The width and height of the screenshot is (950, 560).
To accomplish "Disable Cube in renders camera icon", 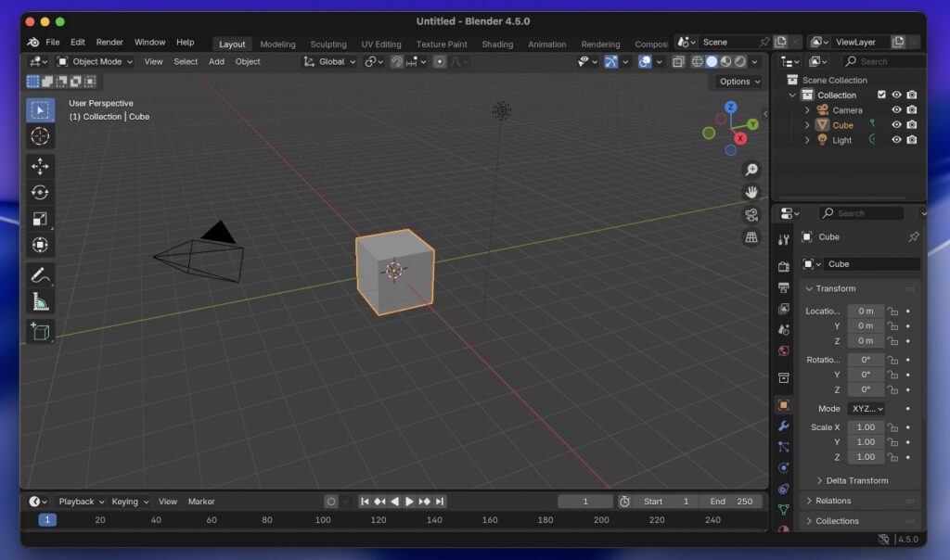I will pyautogui.click(x=912, y=125).
